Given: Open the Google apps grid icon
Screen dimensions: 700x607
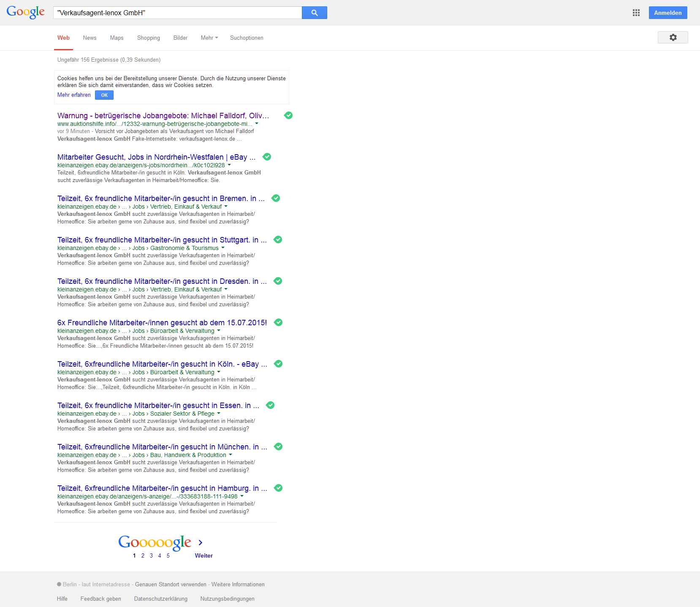Looking at the screenshot, I should tap(636, 13).
